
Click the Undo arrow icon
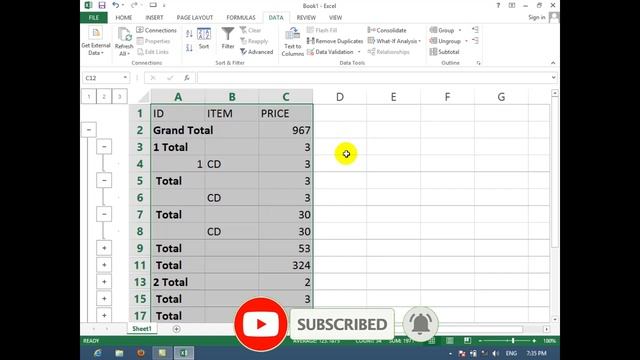click(116, 5)
